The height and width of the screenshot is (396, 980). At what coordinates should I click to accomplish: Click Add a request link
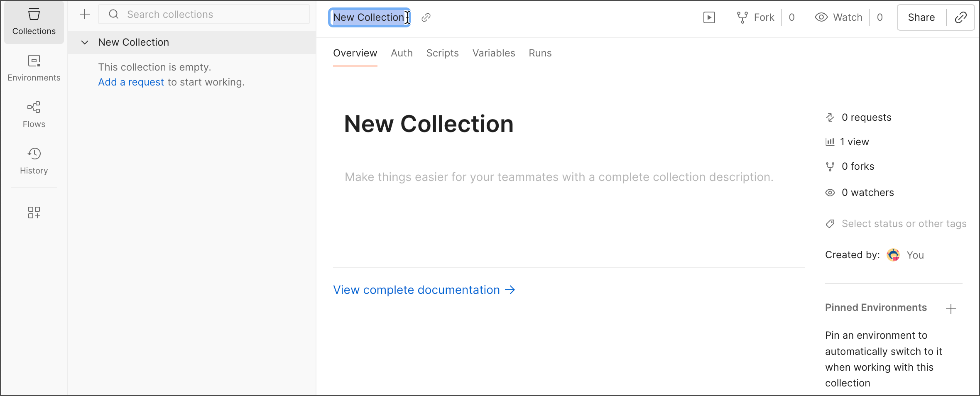131,82
